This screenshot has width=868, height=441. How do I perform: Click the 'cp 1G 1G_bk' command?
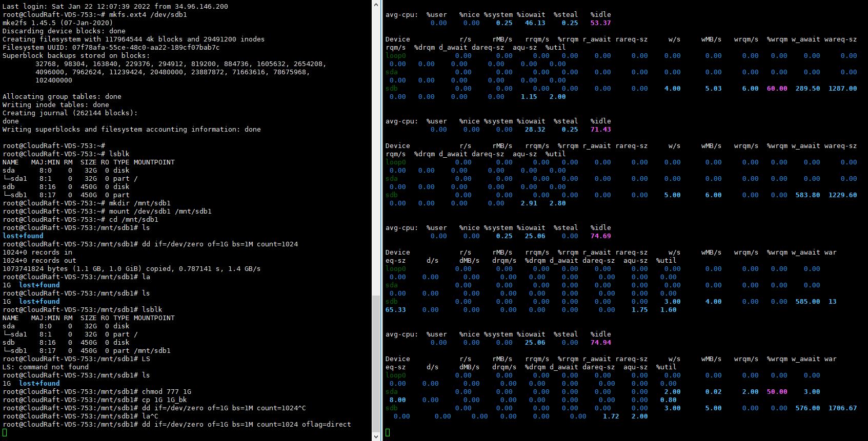pos(165,400)
